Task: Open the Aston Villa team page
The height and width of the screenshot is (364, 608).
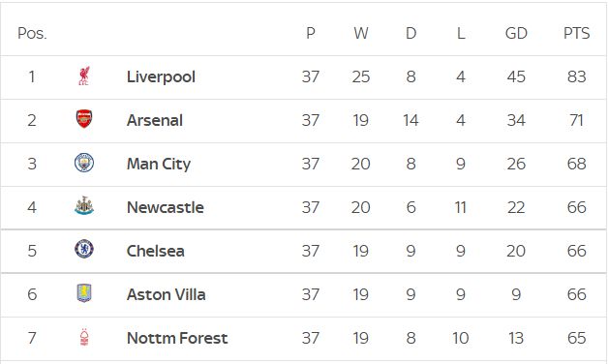Action: pos(166,294)
